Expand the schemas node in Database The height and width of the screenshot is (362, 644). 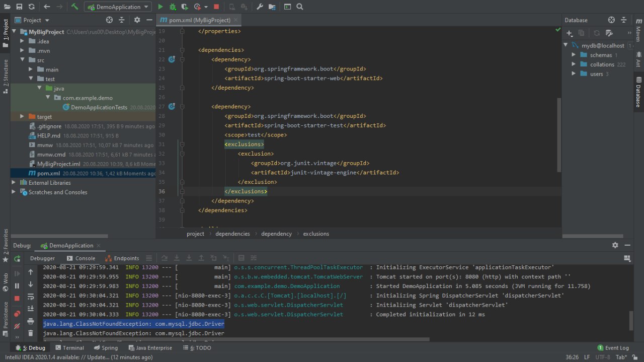point(574,55)
